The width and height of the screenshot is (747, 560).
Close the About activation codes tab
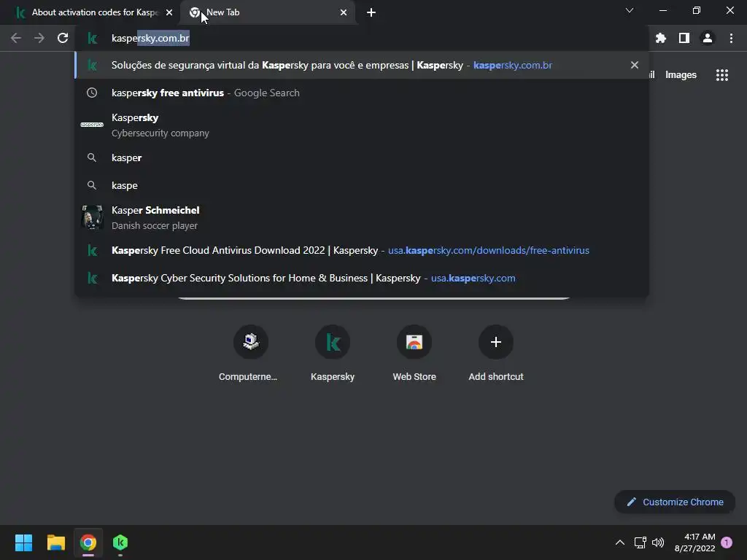(169, 12)
